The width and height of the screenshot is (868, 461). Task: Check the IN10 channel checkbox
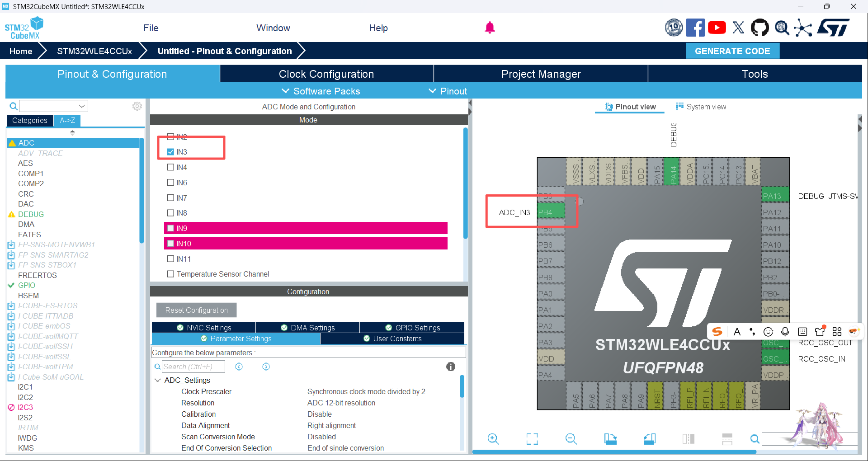(170, 244)
